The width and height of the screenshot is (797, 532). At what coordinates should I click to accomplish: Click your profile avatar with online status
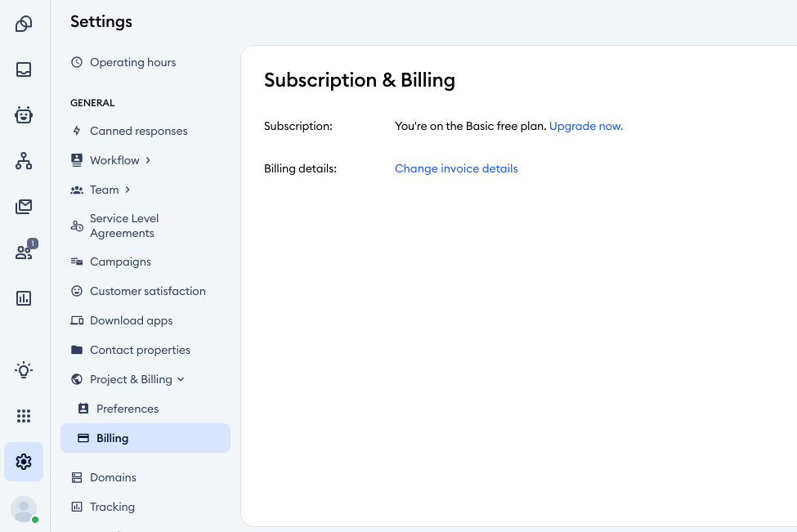click(x=24, y=509)
